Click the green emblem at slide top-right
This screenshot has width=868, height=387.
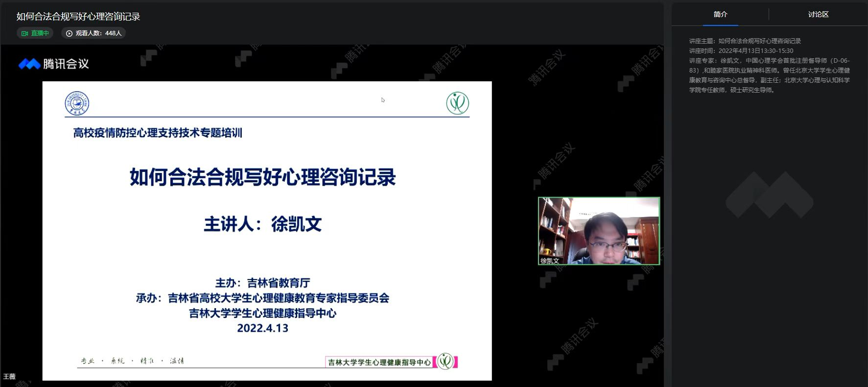pyautogui.click(x=457, y=103)
